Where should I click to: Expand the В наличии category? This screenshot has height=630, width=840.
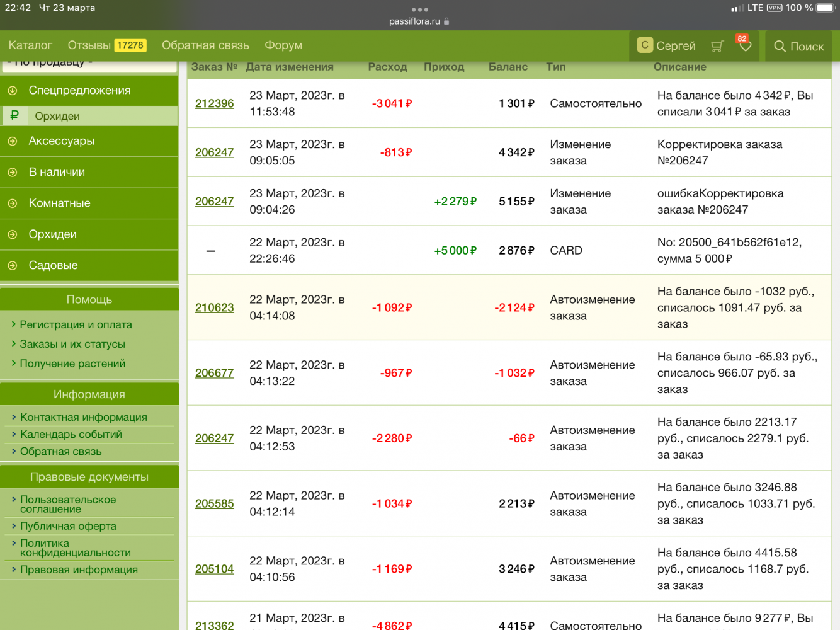click(57, 172)
